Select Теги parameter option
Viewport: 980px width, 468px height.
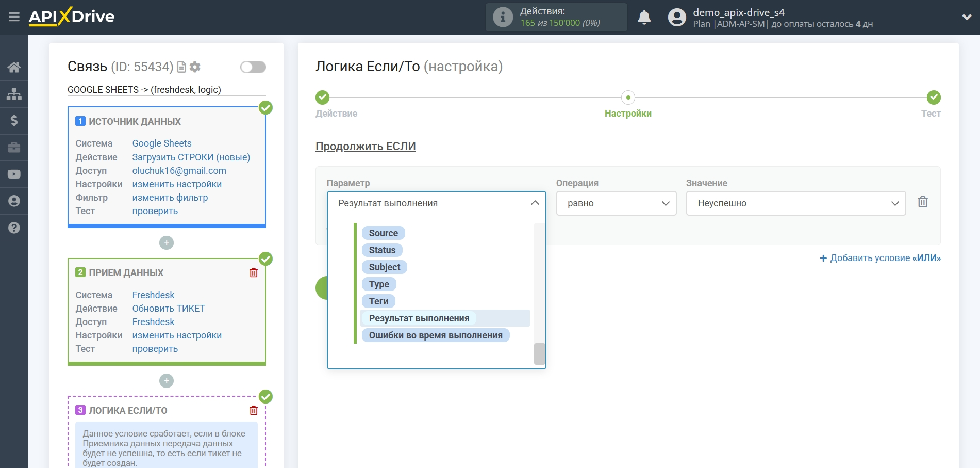[x=378, y=301]
